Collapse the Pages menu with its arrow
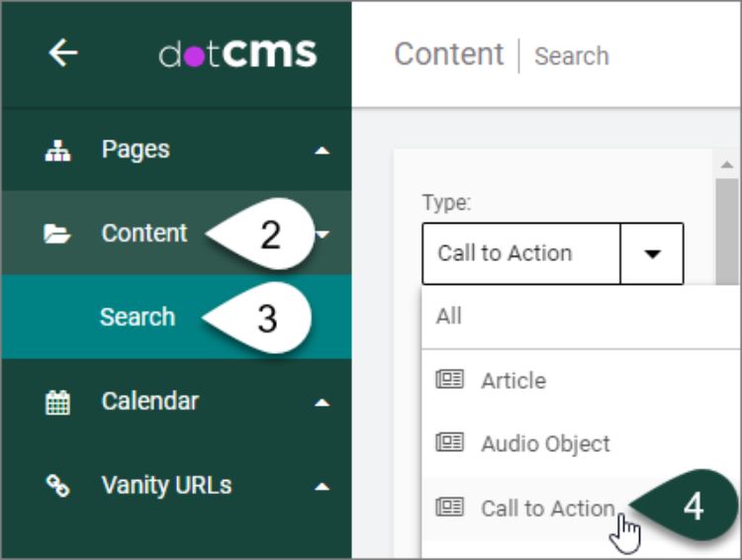 click(x=320, y=151)
